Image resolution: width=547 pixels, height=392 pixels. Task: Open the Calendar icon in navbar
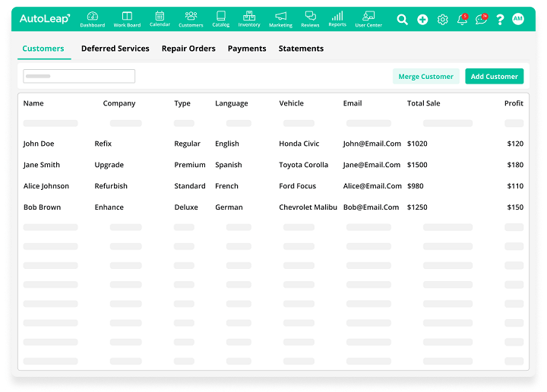[160, 15]
